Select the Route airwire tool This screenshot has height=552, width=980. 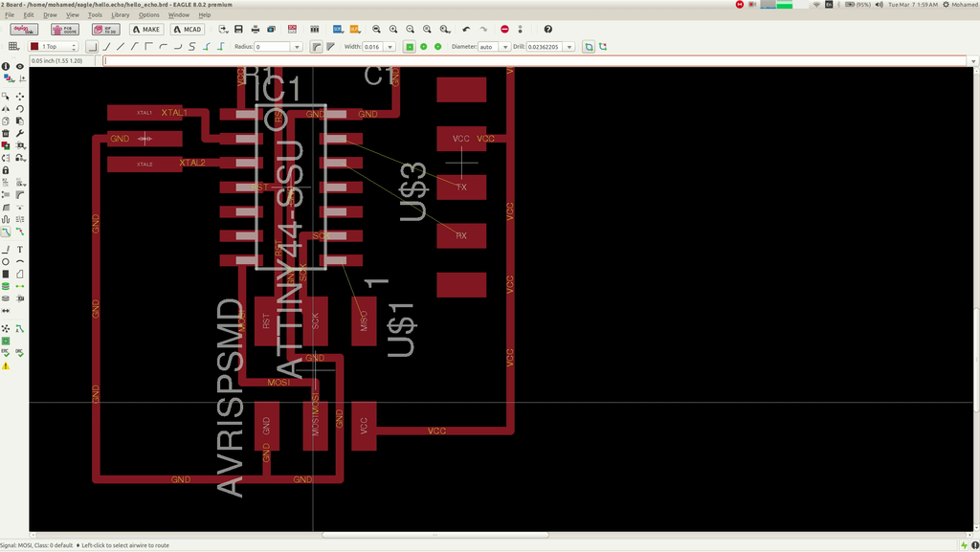(x=6, y=232)
